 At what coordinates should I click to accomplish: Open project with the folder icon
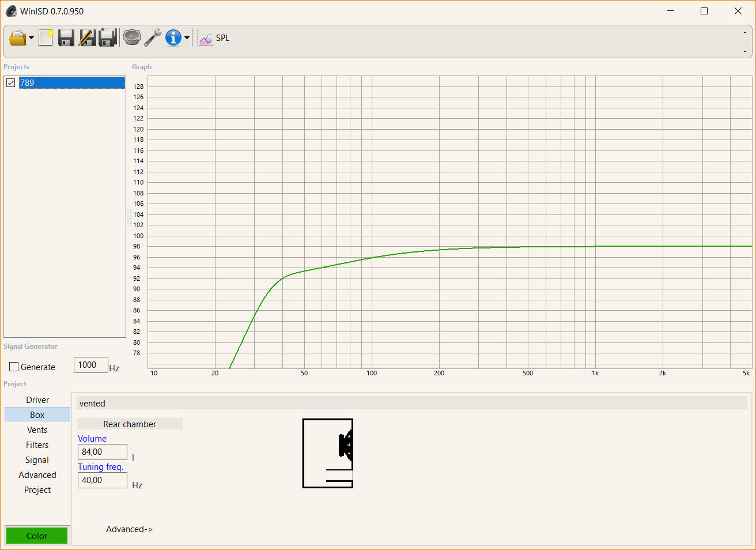[17, 38]
